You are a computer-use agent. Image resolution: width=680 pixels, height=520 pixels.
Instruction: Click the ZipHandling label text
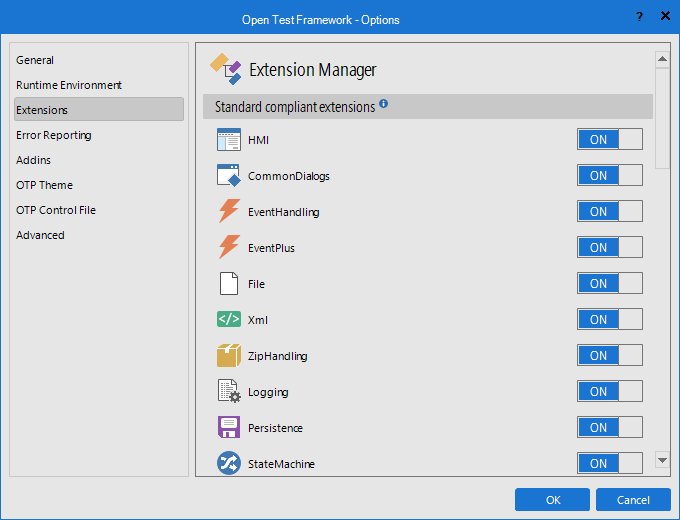coord(278,356)
